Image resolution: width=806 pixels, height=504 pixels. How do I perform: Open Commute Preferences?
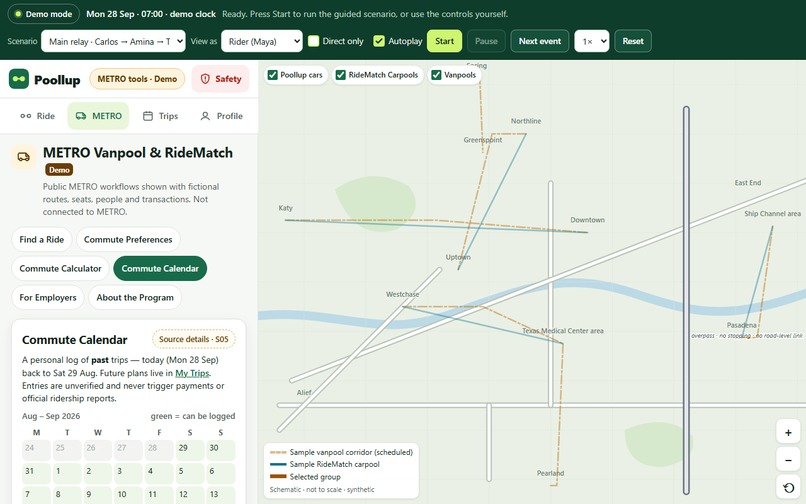click(128, 240)
